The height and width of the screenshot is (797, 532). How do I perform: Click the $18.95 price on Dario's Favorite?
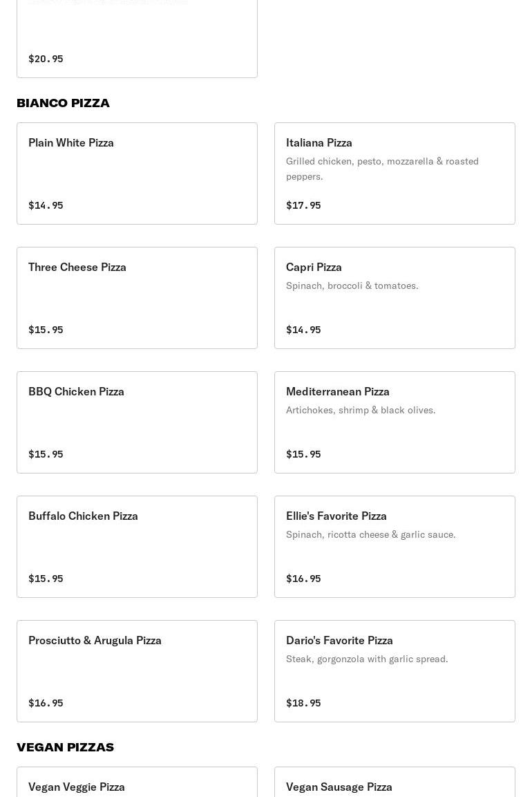pos(303,703)
